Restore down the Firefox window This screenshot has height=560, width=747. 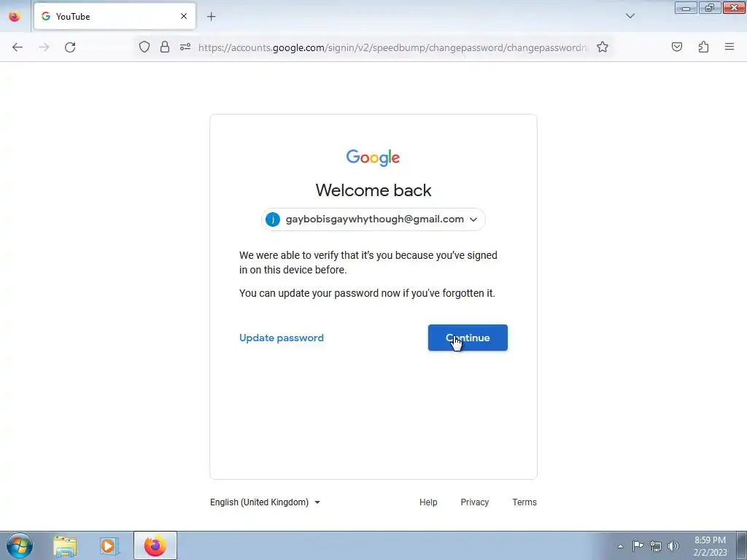[710, 7]
